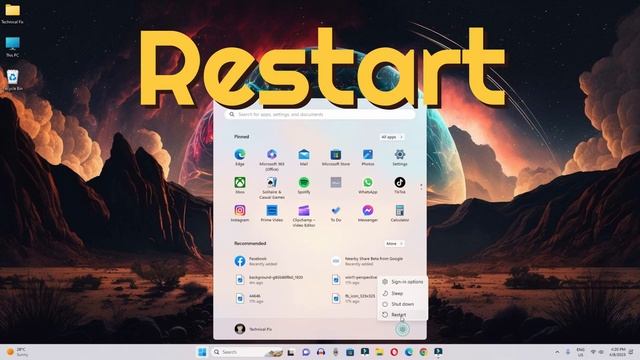Viewport: 640px width, 360px height.
Task: Open WhatsApp from pinned apps
Action: (x=368, y=185)
